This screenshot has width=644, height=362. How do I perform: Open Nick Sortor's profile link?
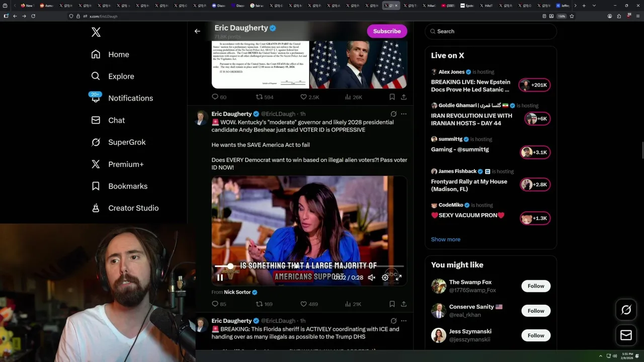point(240,292)
